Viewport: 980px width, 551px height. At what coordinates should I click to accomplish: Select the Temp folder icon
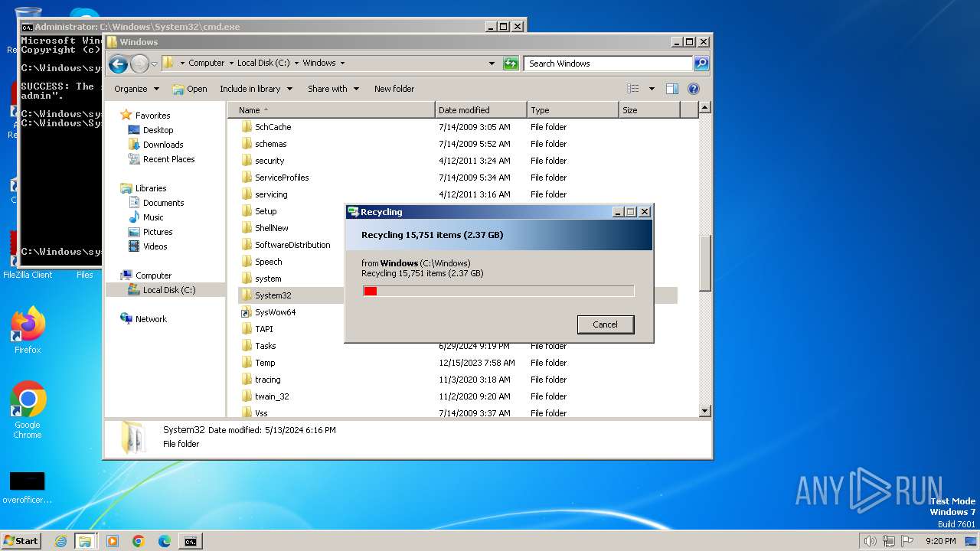pos(247,363)
